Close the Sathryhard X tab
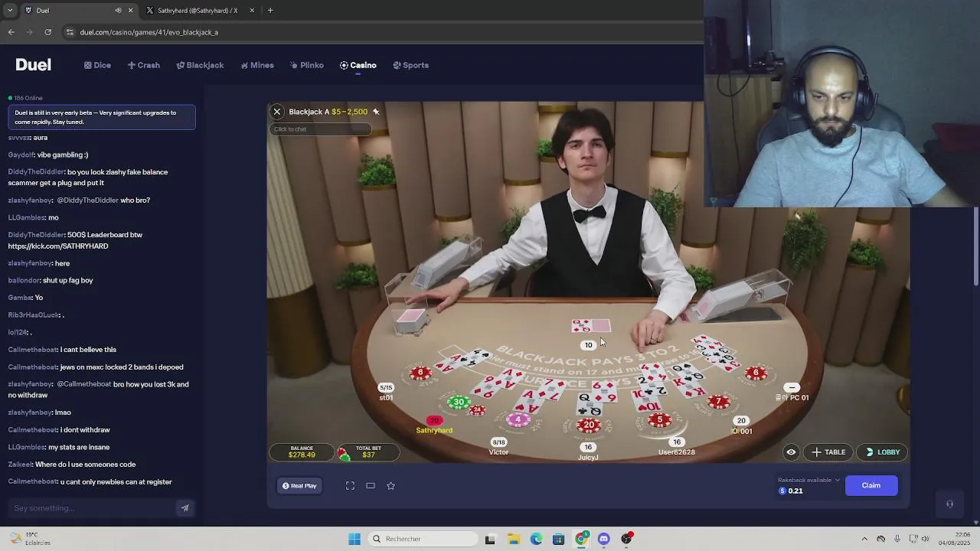The image size is (980, 551). pos(252,11)
